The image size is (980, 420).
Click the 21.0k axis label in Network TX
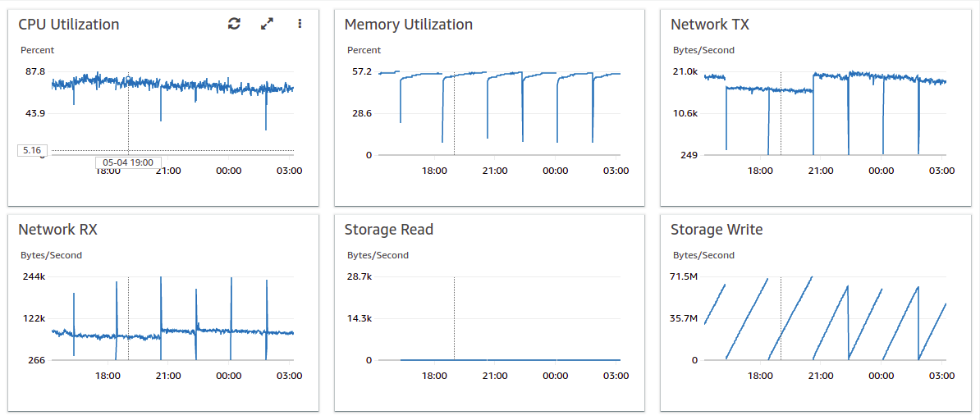(x=685, y=71)
